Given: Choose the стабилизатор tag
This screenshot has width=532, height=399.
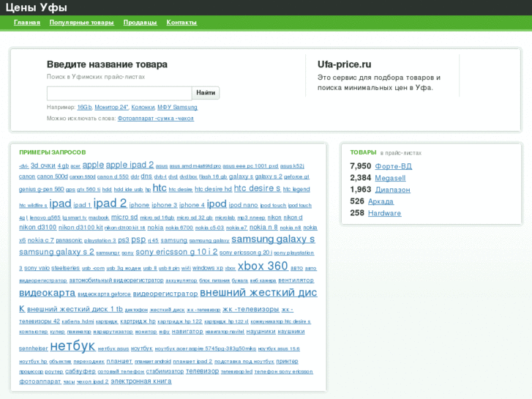Looking at the screenshot, I should coord(165,371).
